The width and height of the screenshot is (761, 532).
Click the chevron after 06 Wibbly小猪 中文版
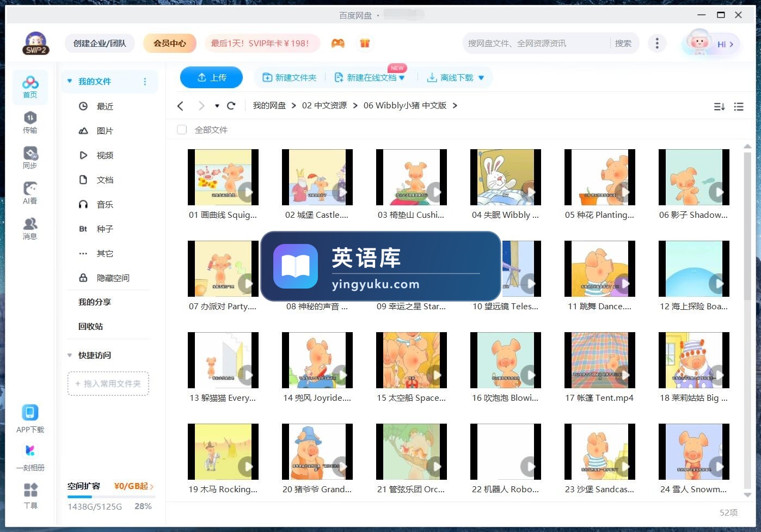(455, 106)
